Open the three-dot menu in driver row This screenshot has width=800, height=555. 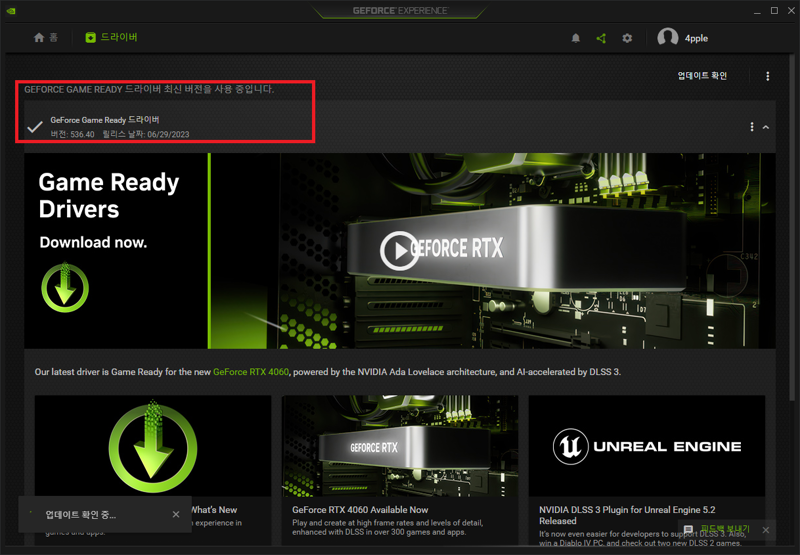coord(752,127)
